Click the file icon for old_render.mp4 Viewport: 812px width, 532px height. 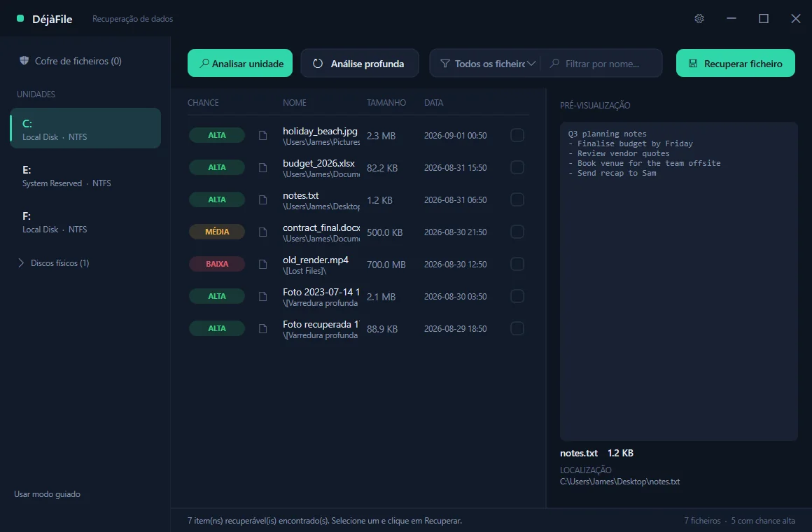263,264
